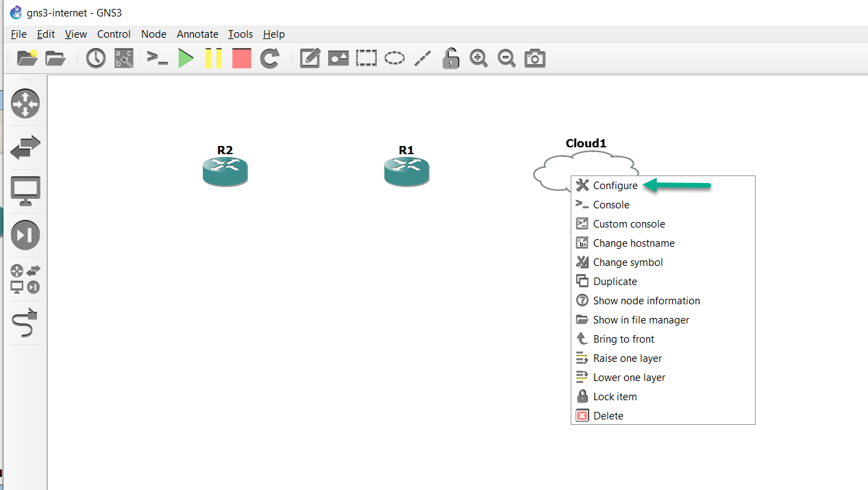The height and width of the screenshot is (490, 868).
Task: Open the Annotate menu
Action: [197, 34]
